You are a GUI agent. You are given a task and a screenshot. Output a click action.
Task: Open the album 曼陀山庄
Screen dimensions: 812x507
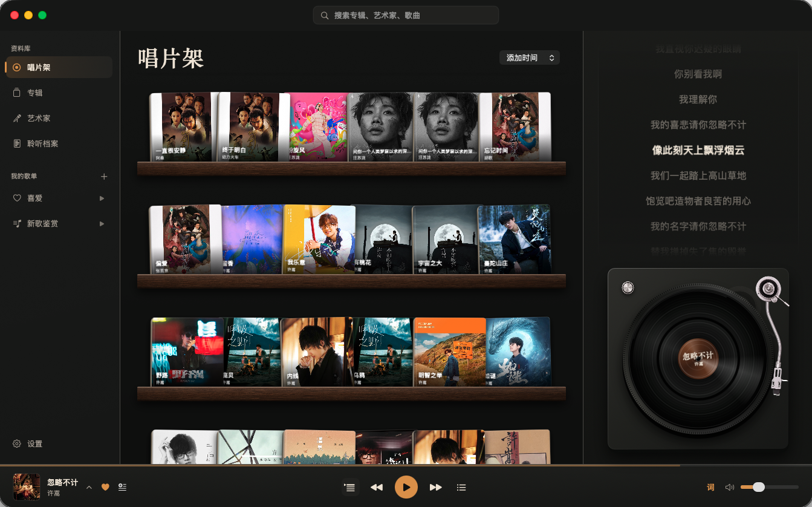515,240
